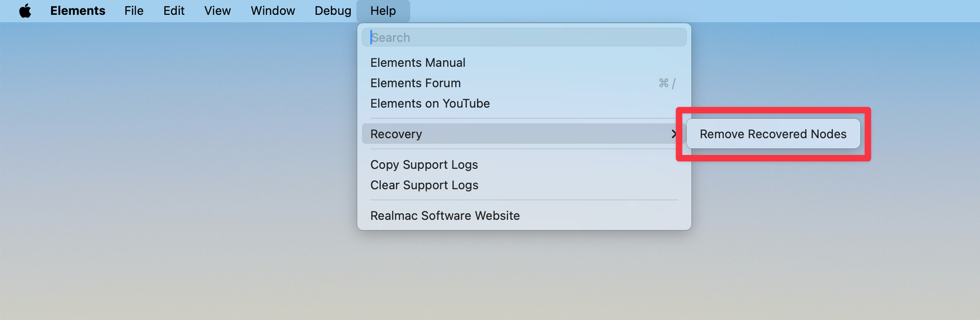Open the Realmac Software Website
Screen dimensions: 980x320
pyautogui.click(x=445, y=216)
